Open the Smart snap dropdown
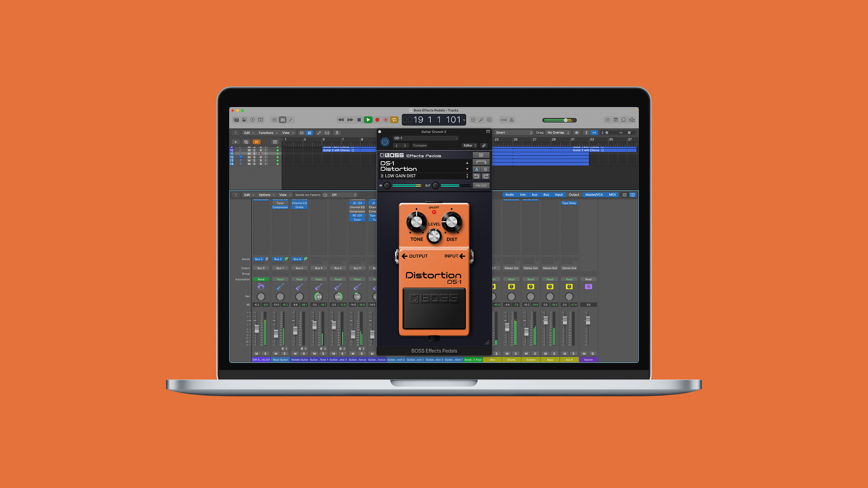This screenshot has width=868, height=488. tap(514, 133)
